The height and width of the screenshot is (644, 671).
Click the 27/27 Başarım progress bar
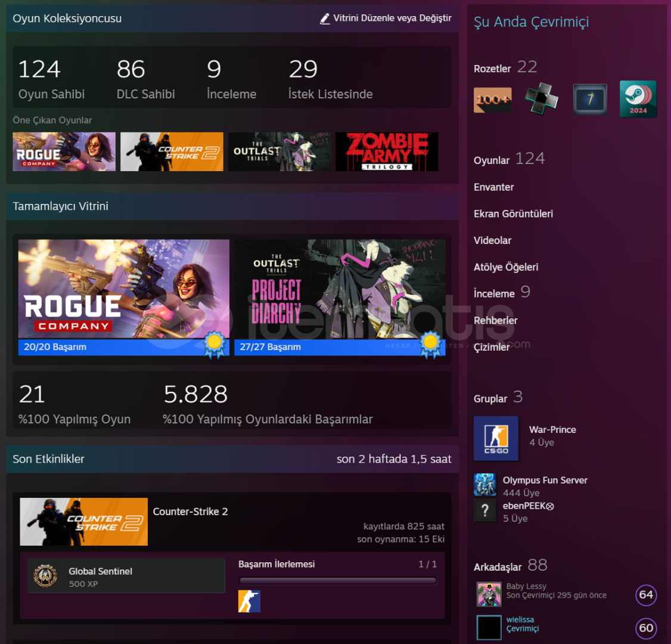click(x=340, y=347)
